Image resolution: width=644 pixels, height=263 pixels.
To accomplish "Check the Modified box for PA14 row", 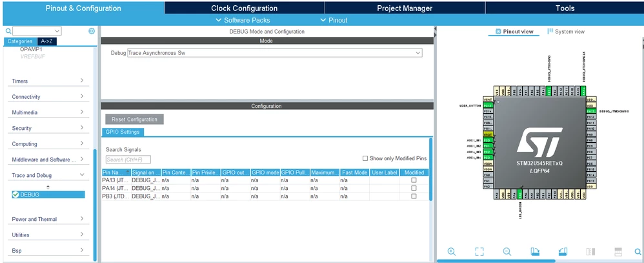I will click(414, 188).
